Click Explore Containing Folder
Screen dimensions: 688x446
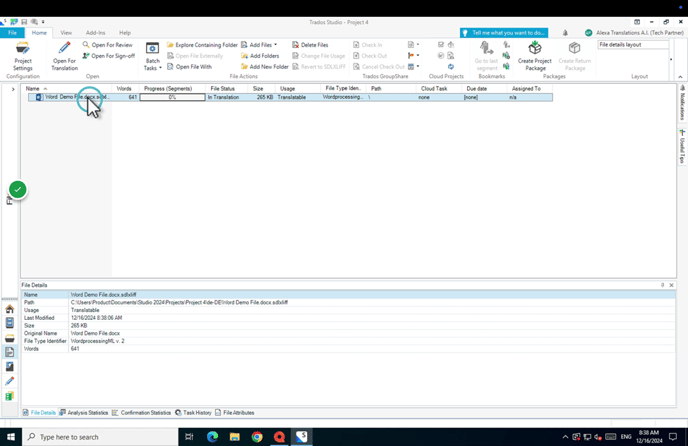[202, 45]
